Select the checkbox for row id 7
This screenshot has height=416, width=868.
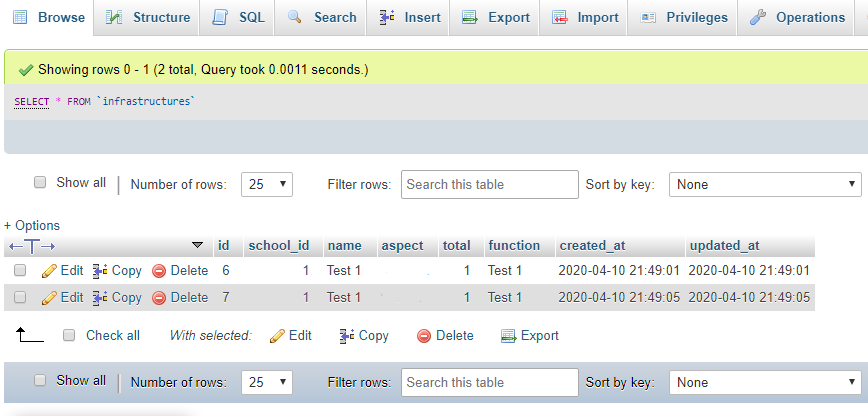(x=20, y=297)
